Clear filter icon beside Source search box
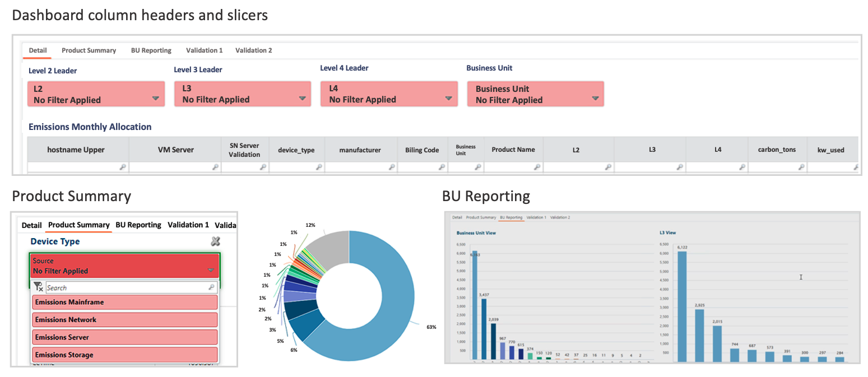Screen dimensions: 868x377 38,287
